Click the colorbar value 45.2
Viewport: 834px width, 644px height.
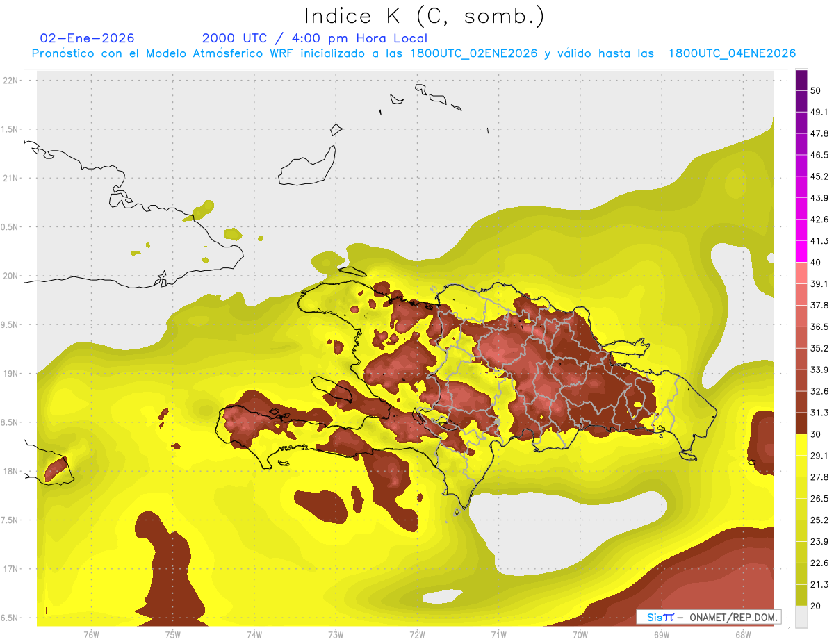pos(819,176)
